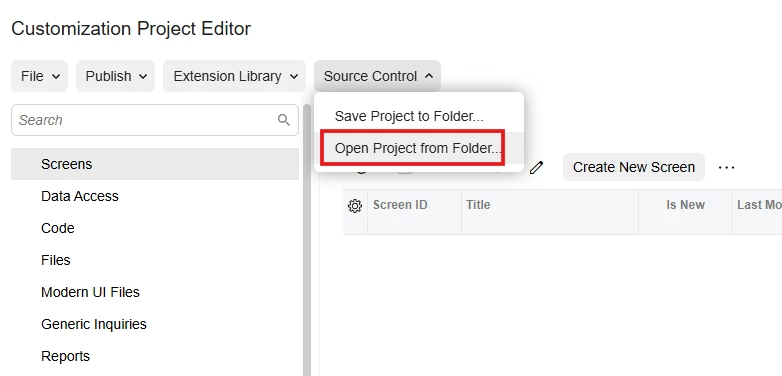
Task: Click the Create New Screen button
Action: click(634, 167)
